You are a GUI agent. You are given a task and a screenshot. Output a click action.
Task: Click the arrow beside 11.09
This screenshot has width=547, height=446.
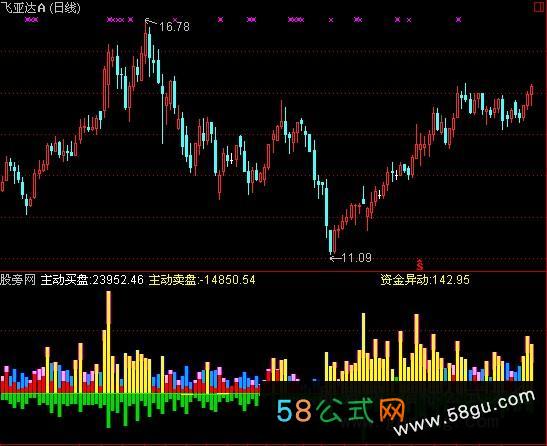tap(335, 258)
